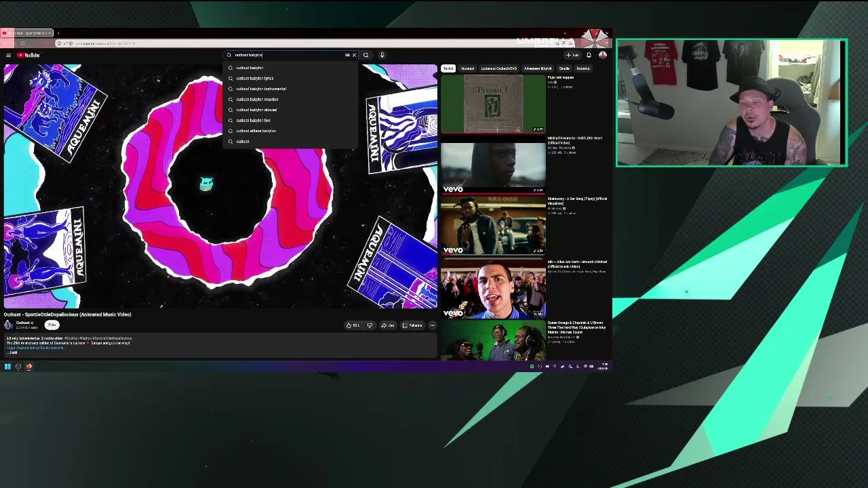Image resolution: width=868 pixels, height=488 pixels.
Task: Open the Outkast channel avatar
Action: pos(9,325)
